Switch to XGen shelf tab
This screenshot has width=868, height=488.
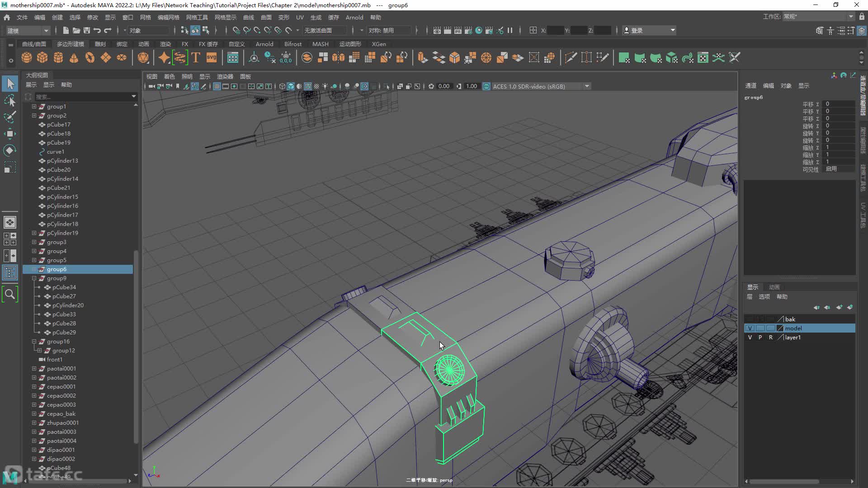point(379,44)
